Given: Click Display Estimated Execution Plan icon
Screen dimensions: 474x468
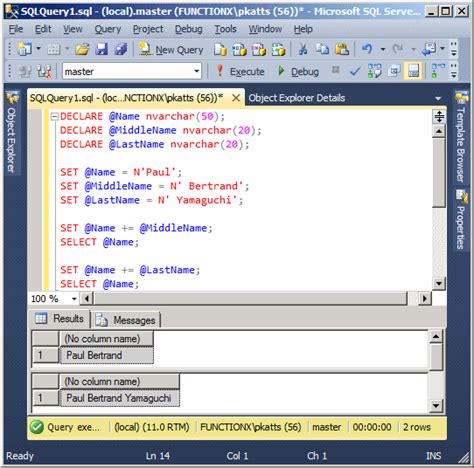Looking at the screenshot, I should pos(375,71).
